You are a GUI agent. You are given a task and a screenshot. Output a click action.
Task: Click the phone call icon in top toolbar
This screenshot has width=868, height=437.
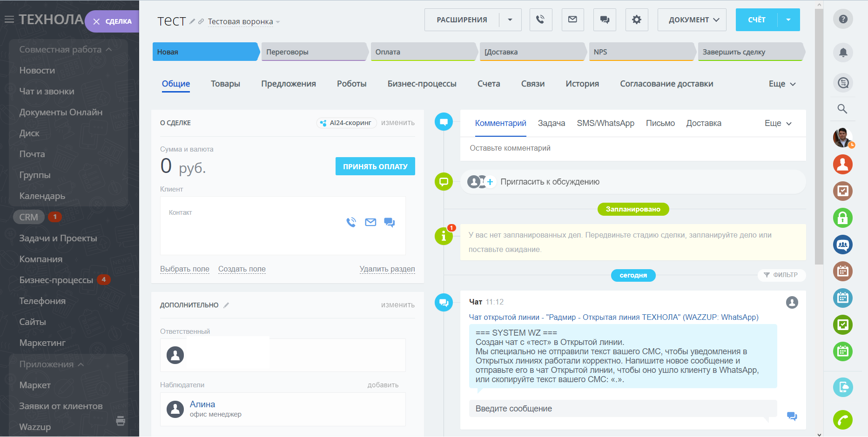540,20
